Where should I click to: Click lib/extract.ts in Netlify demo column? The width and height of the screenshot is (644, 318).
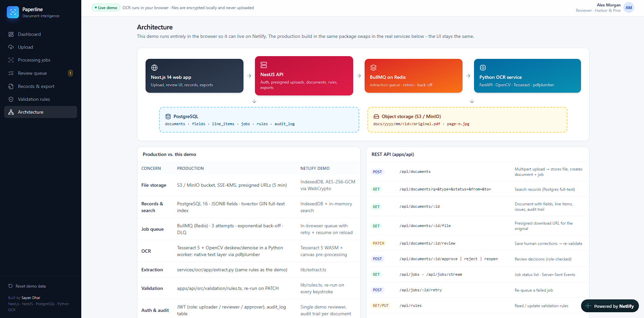point(313,270)
